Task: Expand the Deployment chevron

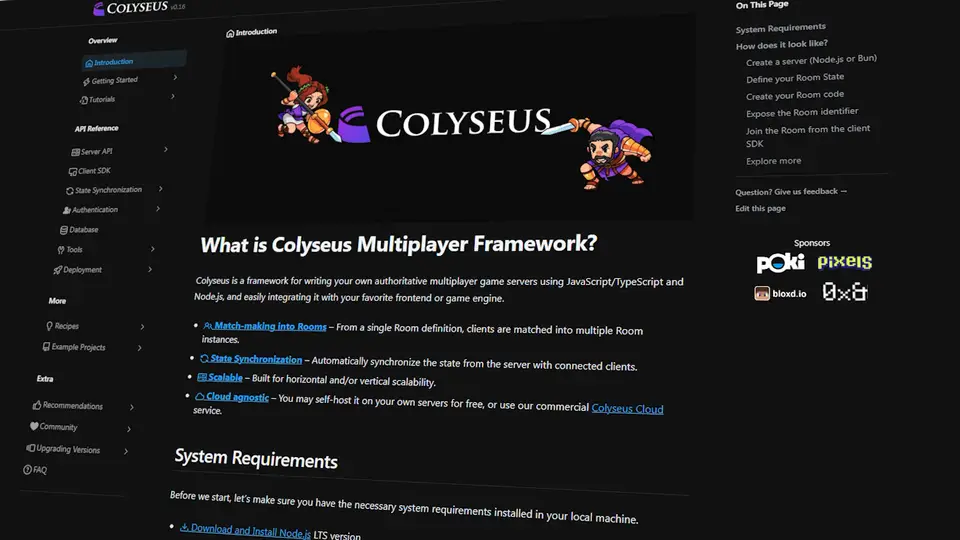Action: coord(149,269)
